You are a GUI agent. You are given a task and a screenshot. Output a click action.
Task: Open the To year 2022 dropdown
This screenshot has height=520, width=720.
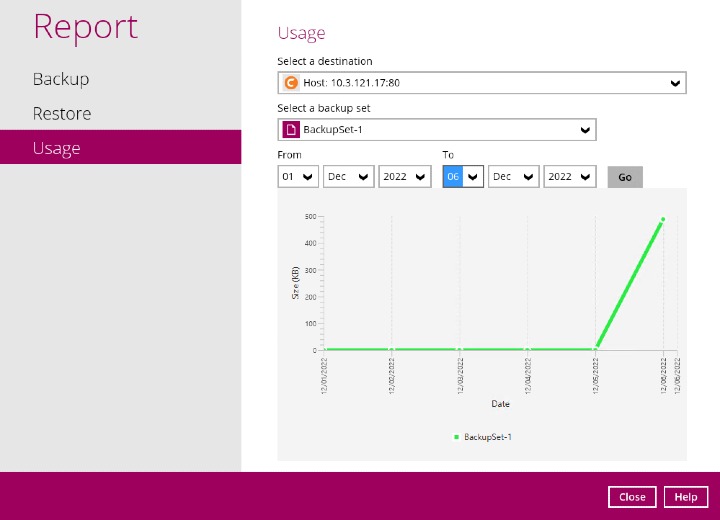570,177
